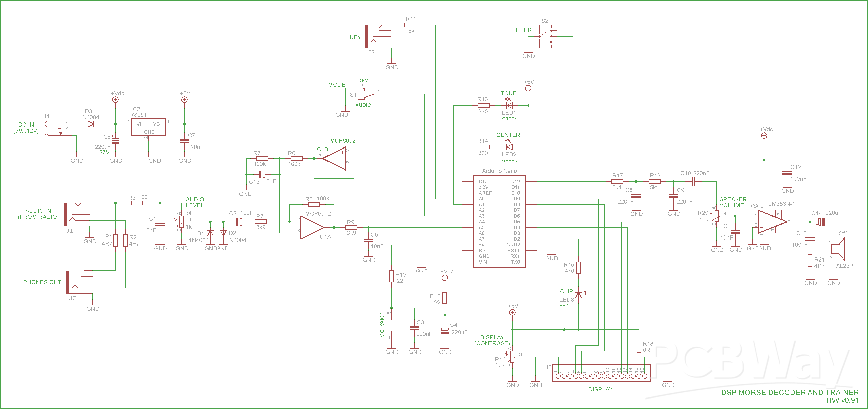Viewport: 868px width, 409px height.
Task: Click the C7 220nF capacitor symbol
Action: coord(184,141)
